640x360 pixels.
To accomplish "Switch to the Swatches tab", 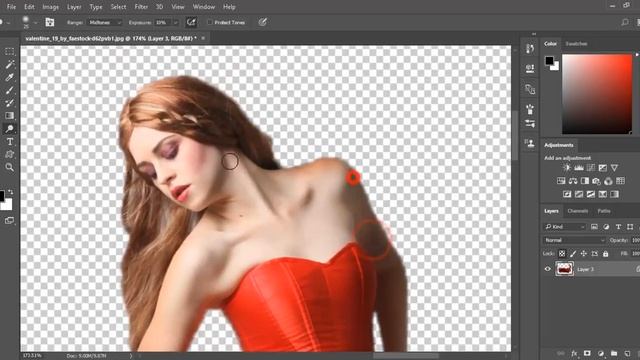I will click(x=576, y=44).
